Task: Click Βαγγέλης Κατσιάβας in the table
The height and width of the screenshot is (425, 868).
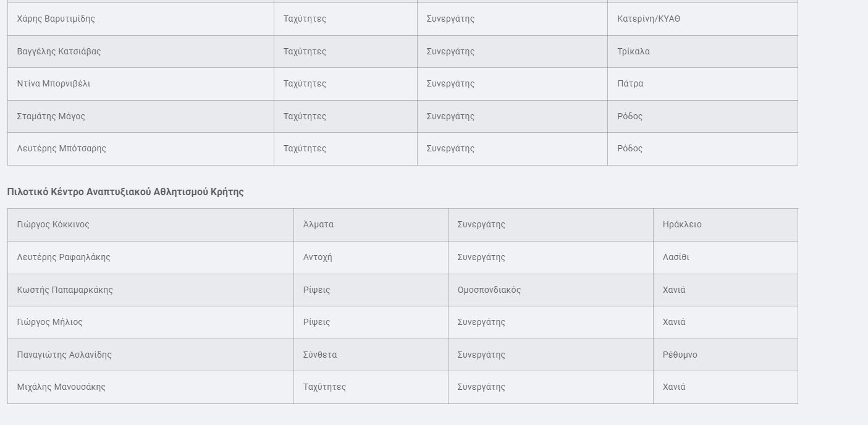Action: (x=59, y=52)
